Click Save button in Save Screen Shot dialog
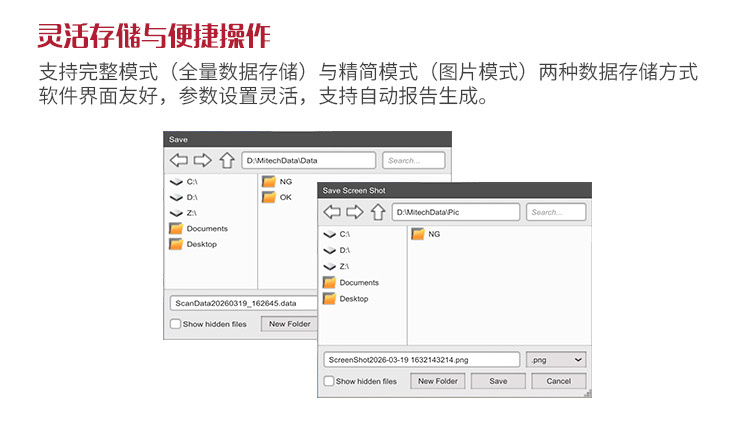Viewport: 750px width, 426px height. coord(498,381)
